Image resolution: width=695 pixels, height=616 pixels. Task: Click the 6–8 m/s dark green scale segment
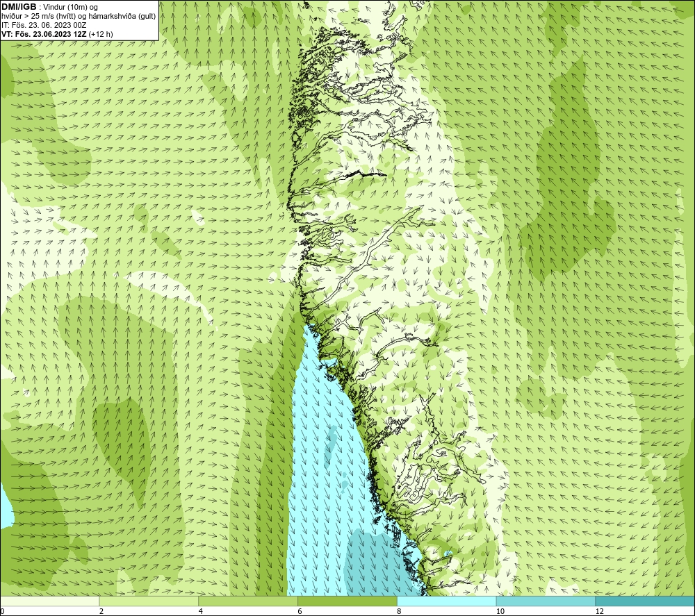coord(347,601)
